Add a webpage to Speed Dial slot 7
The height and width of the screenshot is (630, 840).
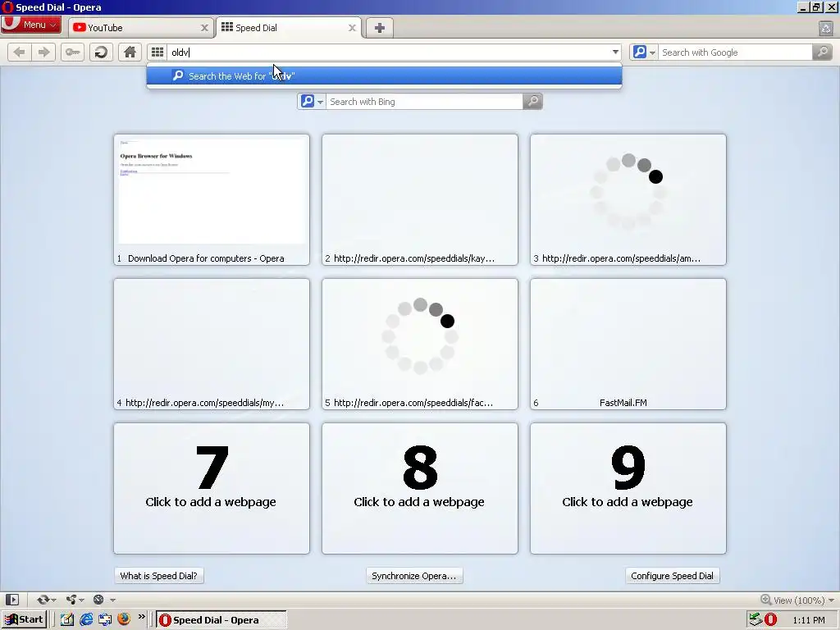click(x=212, y=488)
